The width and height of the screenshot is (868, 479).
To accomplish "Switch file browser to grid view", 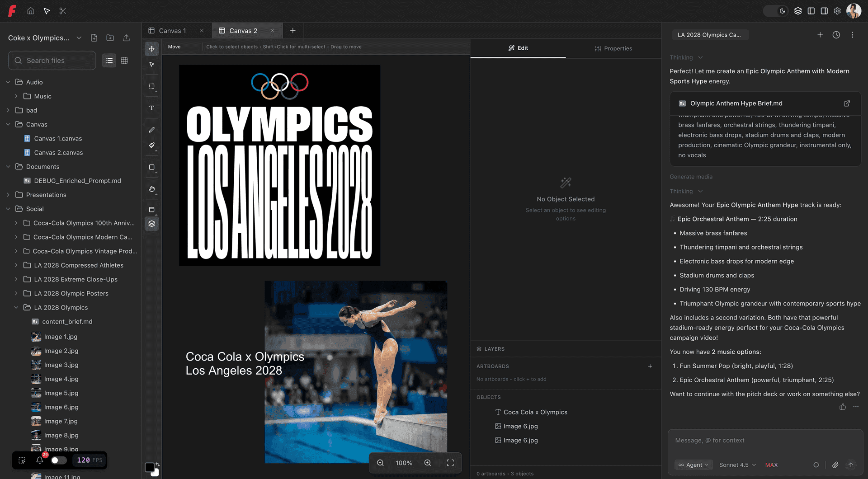I will click(x=124, y=61).
